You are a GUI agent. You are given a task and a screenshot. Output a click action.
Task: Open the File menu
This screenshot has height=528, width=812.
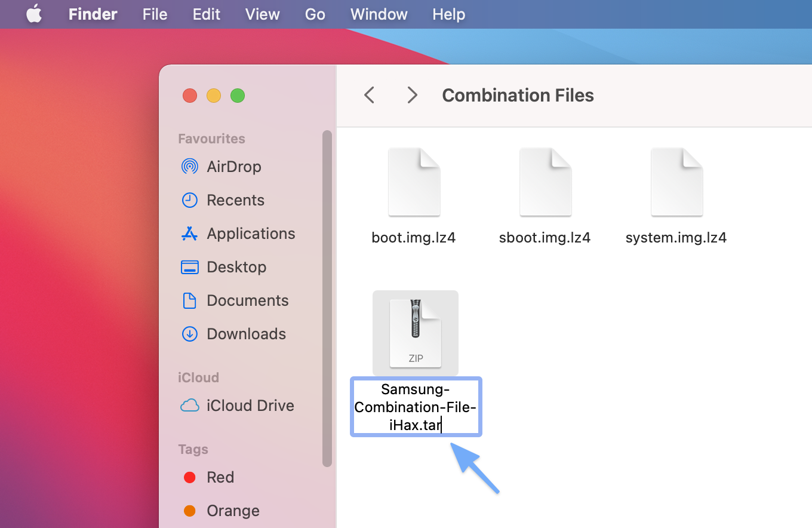(x=155, y=14)
